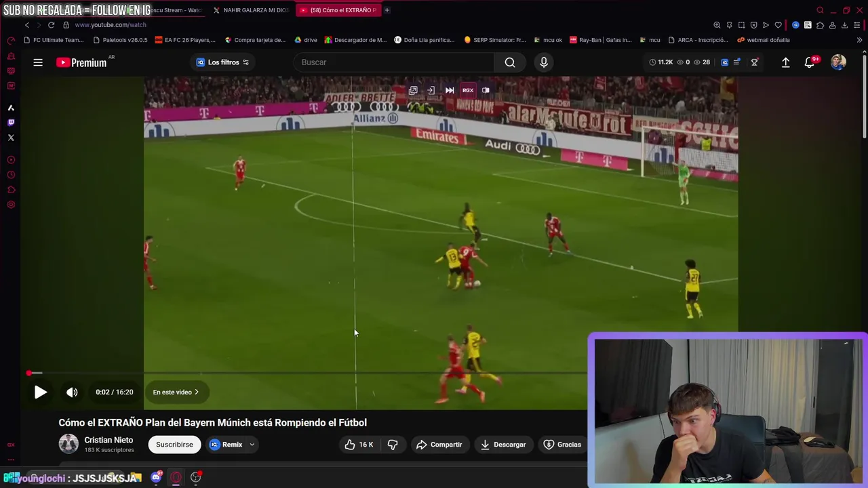Viewport: 868px width, 488px height.
Task: Open sidebar settings gear icon
Action: 11,205
